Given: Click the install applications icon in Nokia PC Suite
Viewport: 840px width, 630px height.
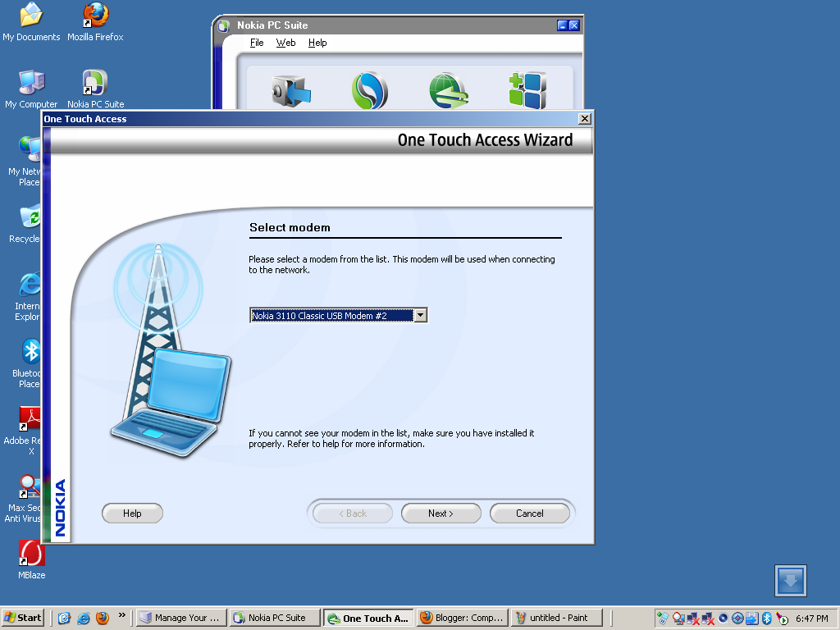Looking at the screenshot, I should 527,90.
